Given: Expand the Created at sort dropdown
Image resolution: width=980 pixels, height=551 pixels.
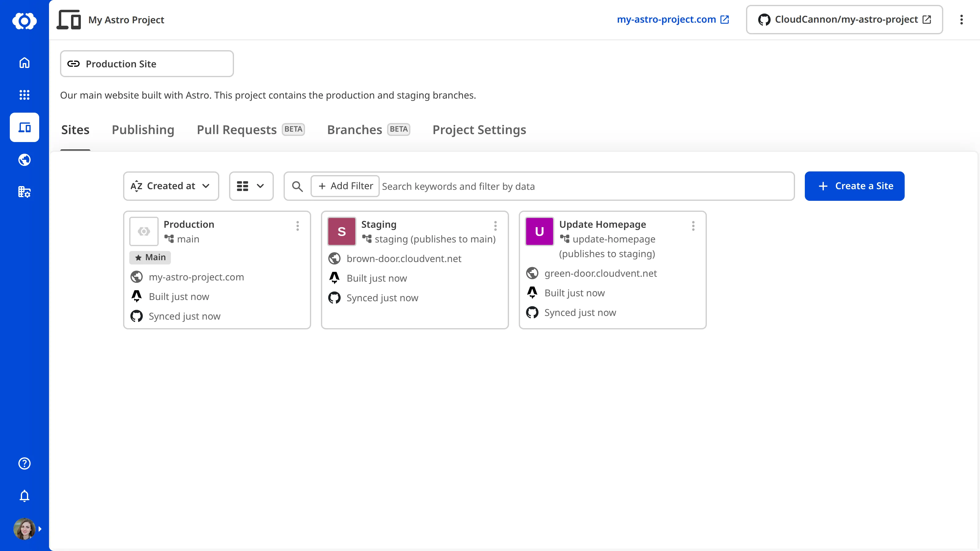Looking at the screenshot, I should (x=171, y=186).
